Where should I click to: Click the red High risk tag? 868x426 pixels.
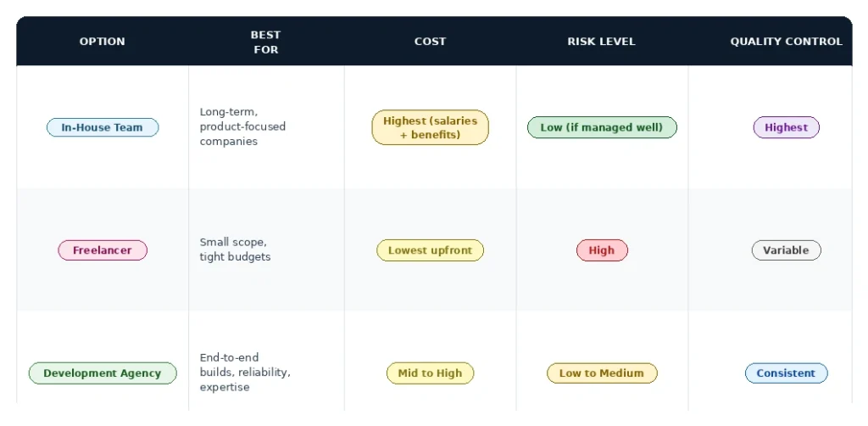pyautogui.click(x=601, y=250)
